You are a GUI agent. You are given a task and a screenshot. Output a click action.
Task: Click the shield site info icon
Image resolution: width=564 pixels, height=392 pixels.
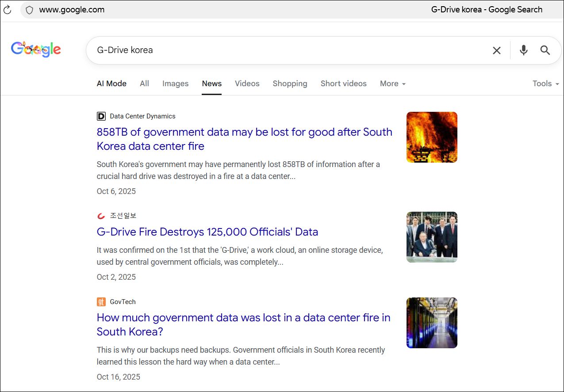[29, 10]
